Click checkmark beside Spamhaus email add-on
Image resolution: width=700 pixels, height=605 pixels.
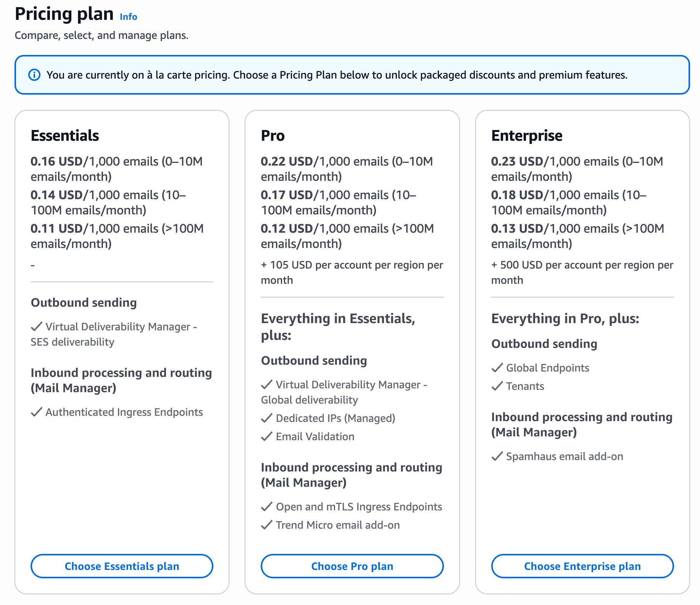click(x=497, y=456)
